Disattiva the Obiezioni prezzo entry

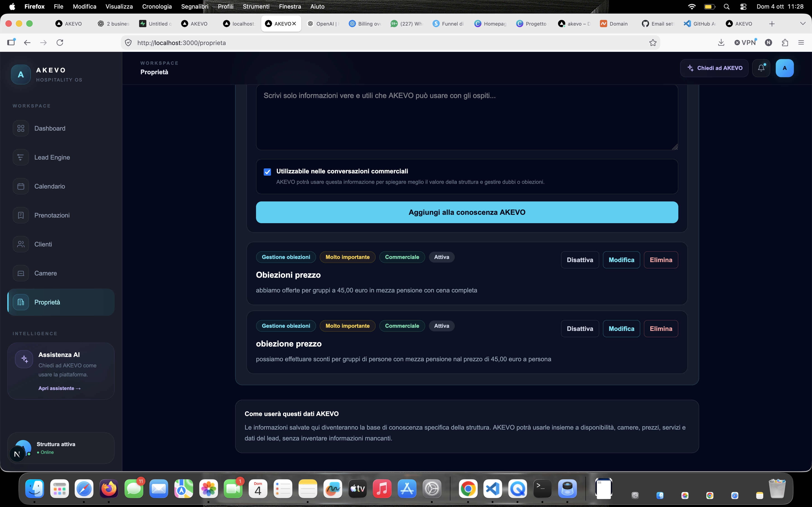[580, 260]
